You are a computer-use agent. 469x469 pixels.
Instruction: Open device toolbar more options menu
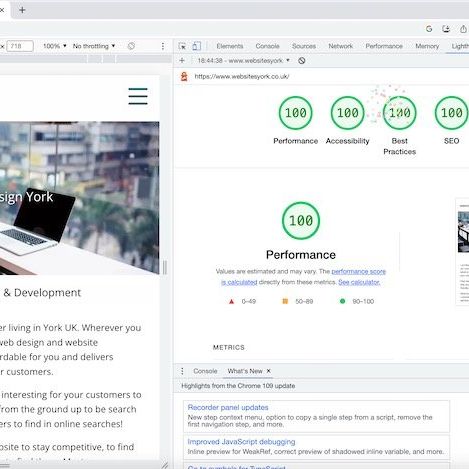(x=163, y=46)
